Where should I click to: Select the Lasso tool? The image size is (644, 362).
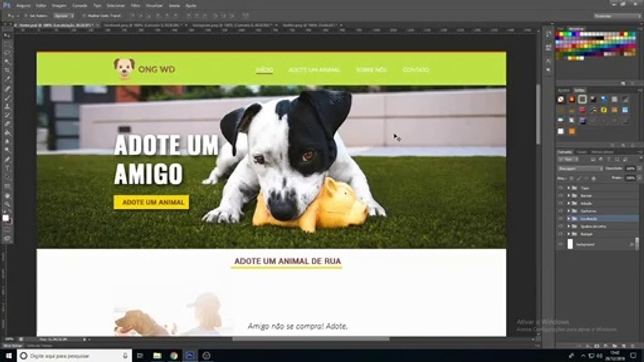tap(7, 52)
